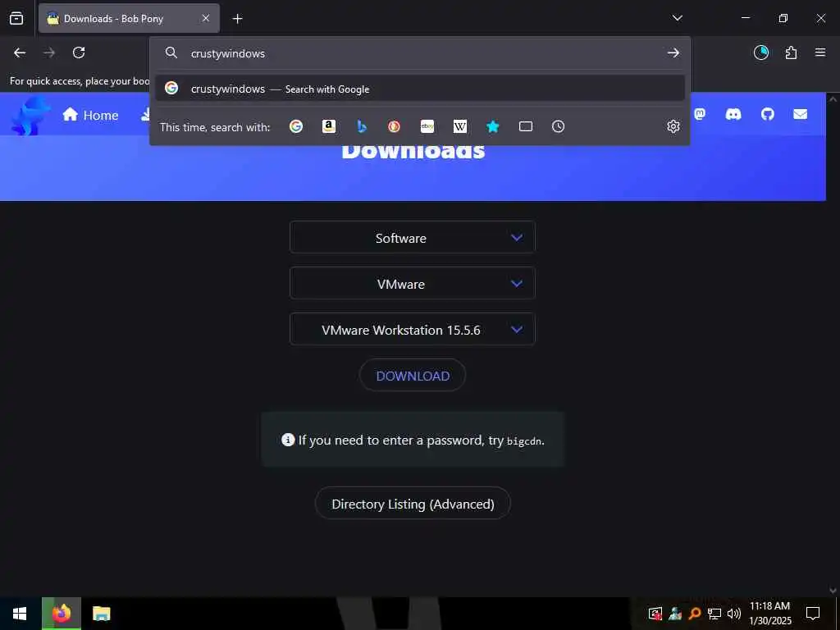This screenshot has width=840, height=630.
Task: Open the Windows Start menu
Action: click(x=20, y=614)
